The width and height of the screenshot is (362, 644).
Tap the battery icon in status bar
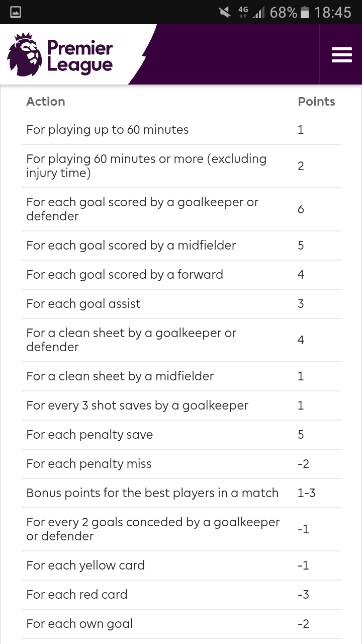pos(304,12)
